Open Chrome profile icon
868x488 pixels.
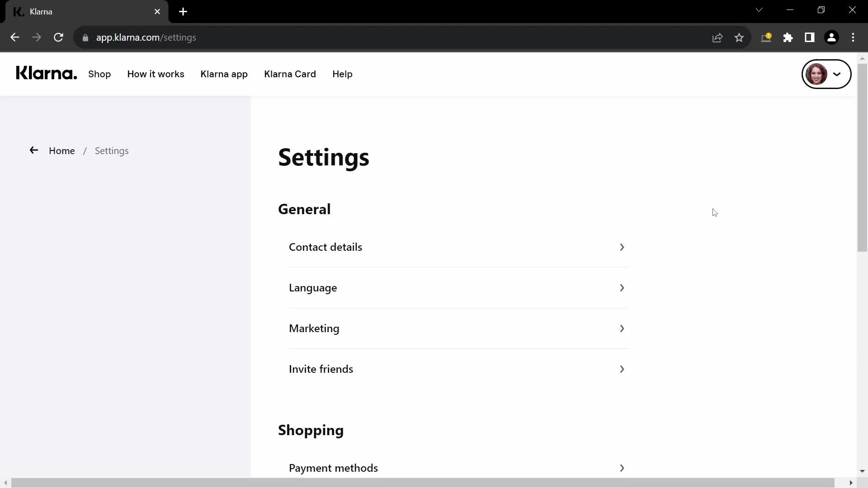831,38
